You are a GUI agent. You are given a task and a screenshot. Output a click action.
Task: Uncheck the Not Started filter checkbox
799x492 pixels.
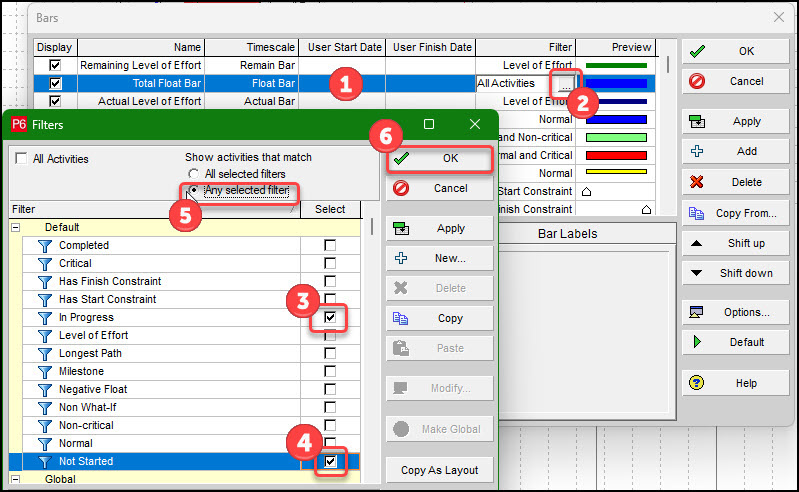point(330,462)
